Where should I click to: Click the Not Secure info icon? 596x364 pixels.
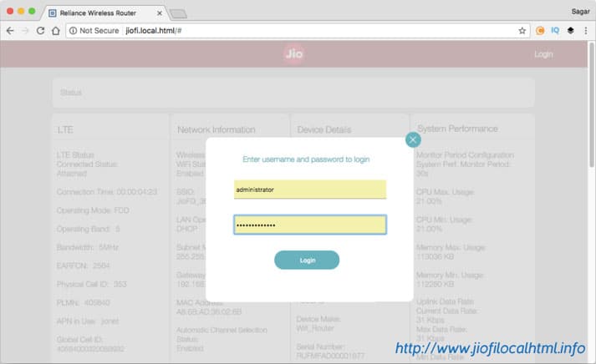click(73, 31)
